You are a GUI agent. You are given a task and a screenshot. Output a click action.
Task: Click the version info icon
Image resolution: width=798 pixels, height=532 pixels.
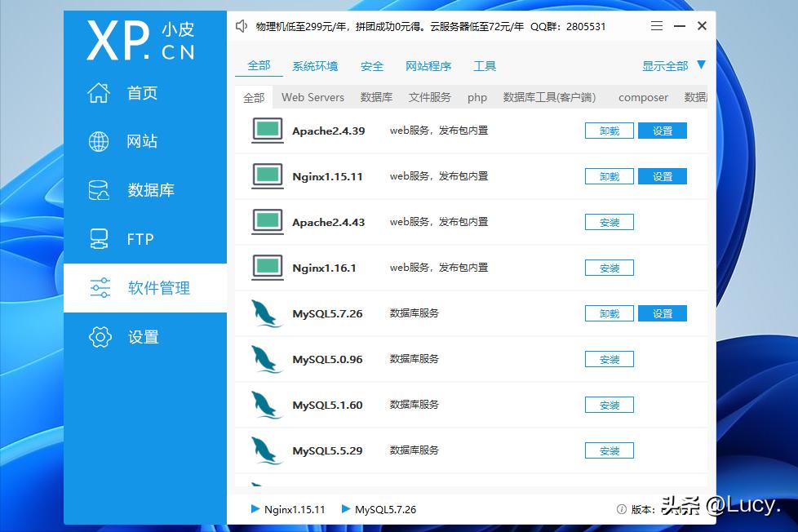(x=622, y=509)
